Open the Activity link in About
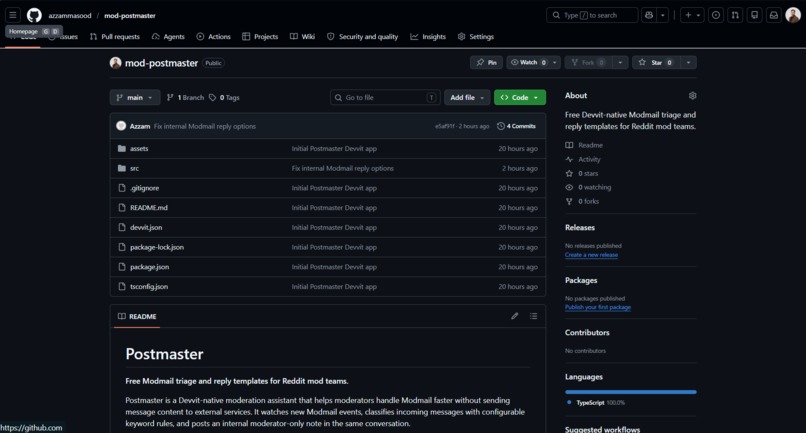The image size is (806, 433). coord(583,159)
